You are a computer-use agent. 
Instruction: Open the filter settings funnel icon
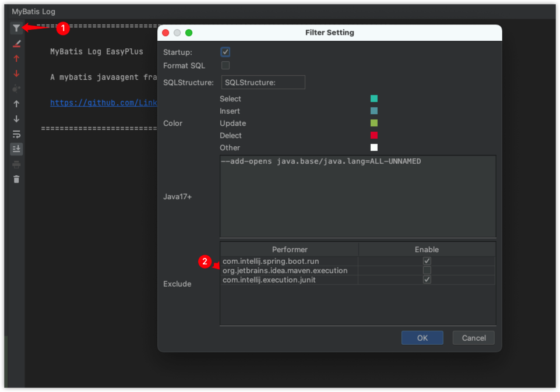16,27
